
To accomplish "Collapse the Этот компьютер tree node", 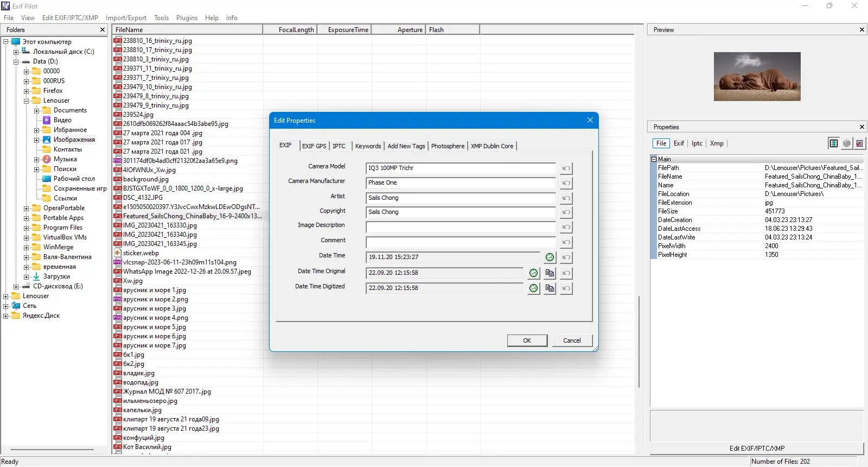I will 5,42.
